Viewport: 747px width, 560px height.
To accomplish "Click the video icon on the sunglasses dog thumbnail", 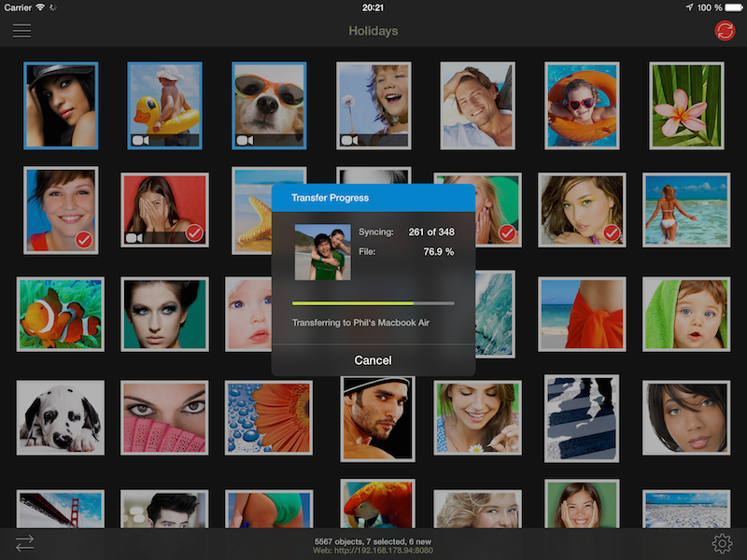I will point(245,140).
